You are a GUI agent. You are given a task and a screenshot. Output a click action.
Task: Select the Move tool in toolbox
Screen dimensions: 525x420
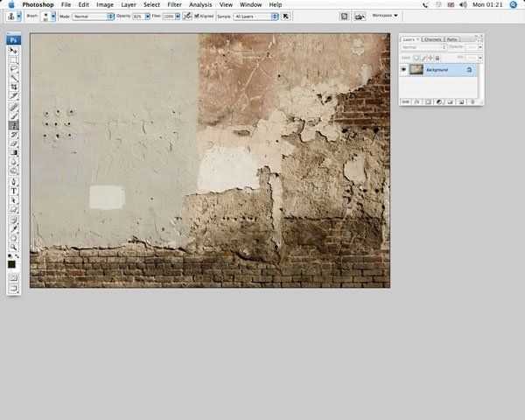coord(14,51)
